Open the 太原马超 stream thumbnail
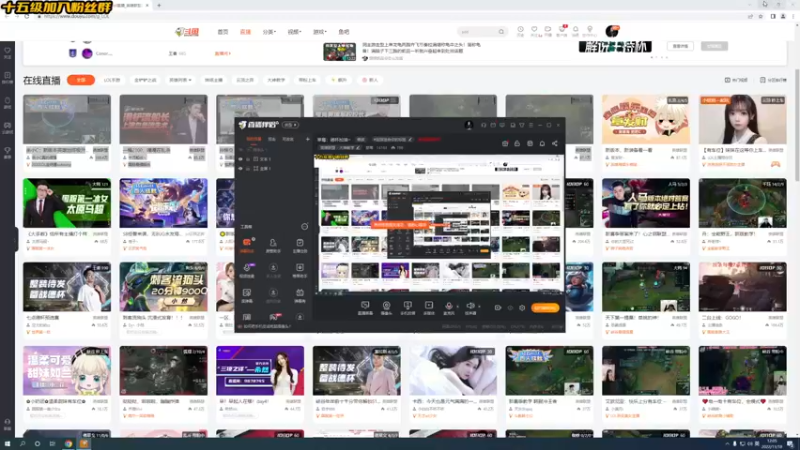 (x=67, y=203)
